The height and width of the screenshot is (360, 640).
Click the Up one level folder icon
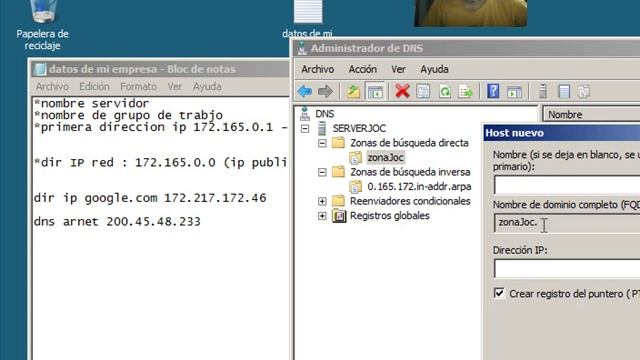pyautogui.click(x=353, y=91)
